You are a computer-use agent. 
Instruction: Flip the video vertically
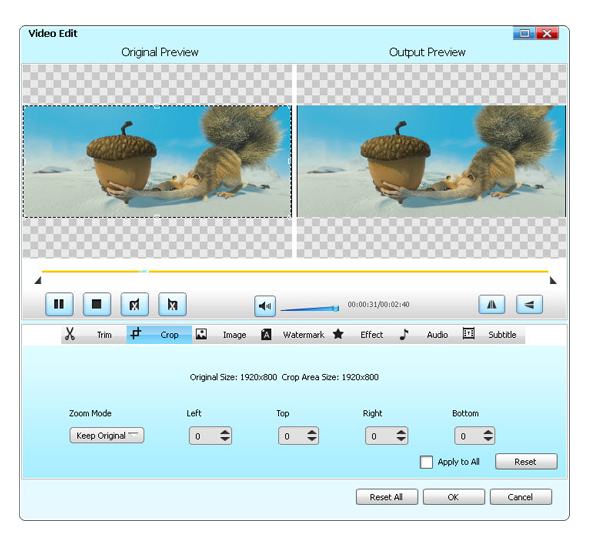[529, 304]
